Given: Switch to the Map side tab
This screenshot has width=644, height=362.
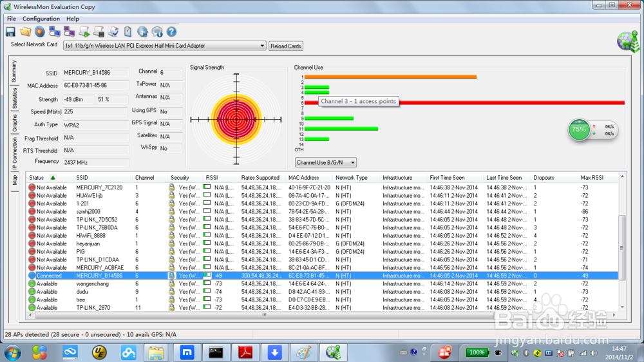Looking at the screenshot, I should pyautogui.click(x=14, y=180).
